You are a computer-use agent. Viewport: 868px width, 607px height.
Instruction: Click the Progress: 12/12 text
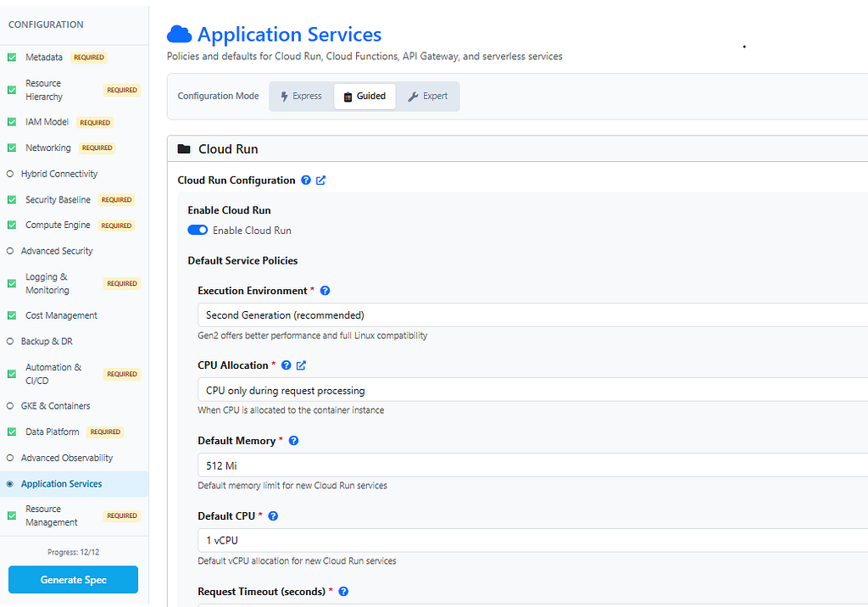(x=73, y=552)
